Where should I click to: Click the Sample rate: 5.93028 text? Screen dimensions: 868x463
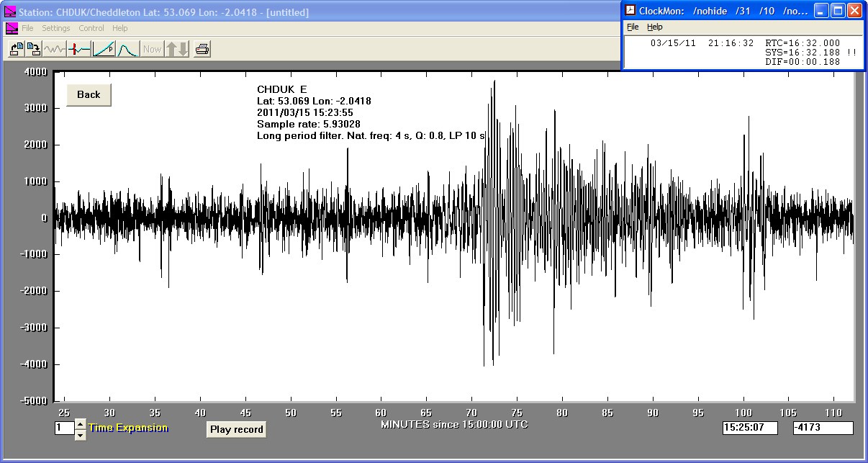tap(309, 124)
